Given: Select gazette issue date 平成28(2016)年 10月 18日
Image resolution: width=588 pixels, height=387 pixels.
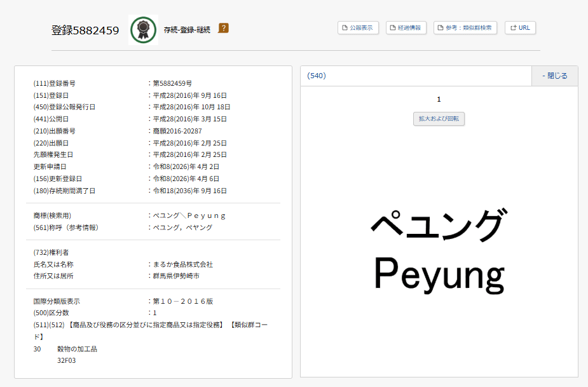Looking at the screenshot, I should click(191, 107).
